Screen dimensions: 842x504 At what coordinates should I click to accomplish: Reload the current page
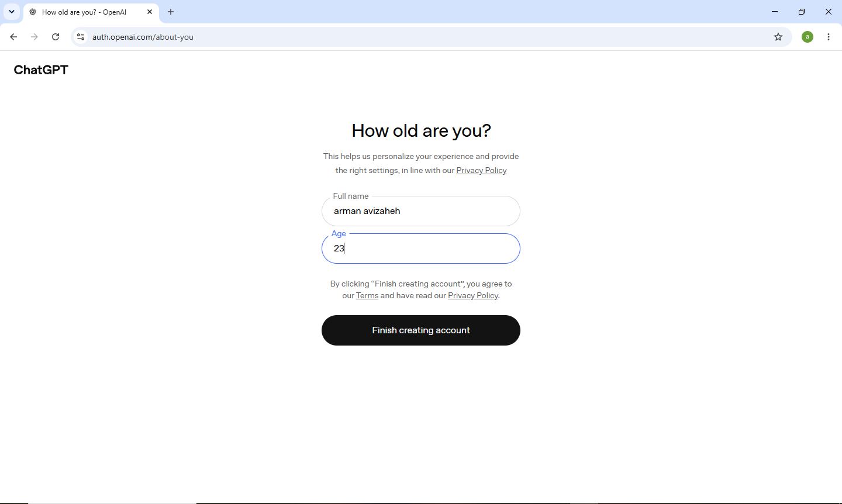(x=56, y=37)
